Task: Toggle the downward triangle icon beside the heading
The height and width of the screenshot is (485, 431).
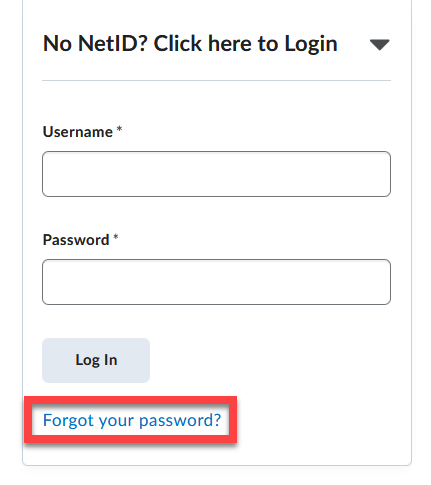Action: [380, 45]
